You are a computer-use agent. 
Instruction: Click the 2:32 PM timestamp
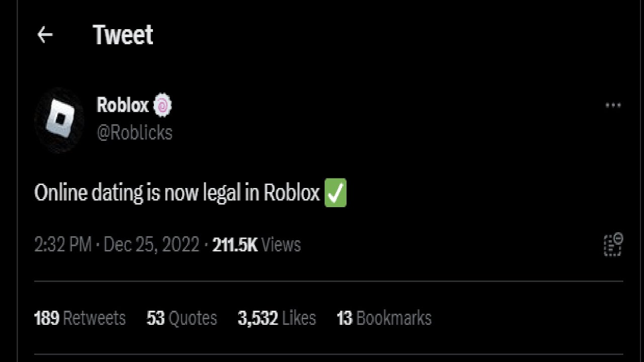pyautogui.click(x=63, y=245)
